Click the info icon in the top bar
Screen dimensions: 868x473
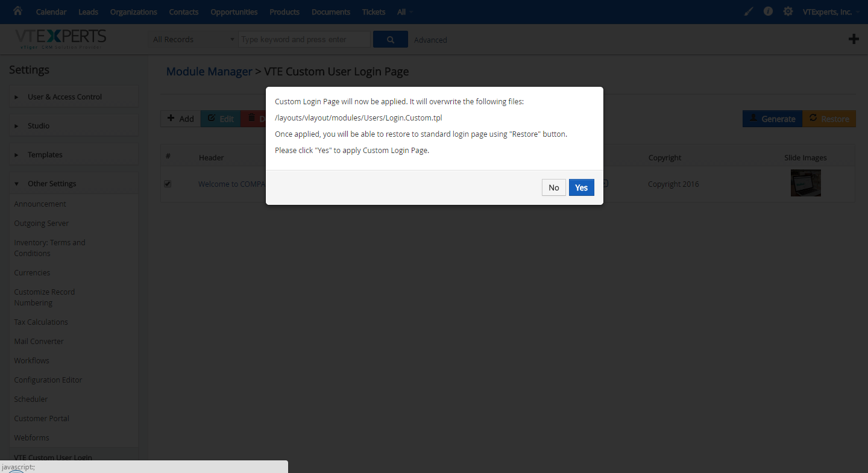768,11
